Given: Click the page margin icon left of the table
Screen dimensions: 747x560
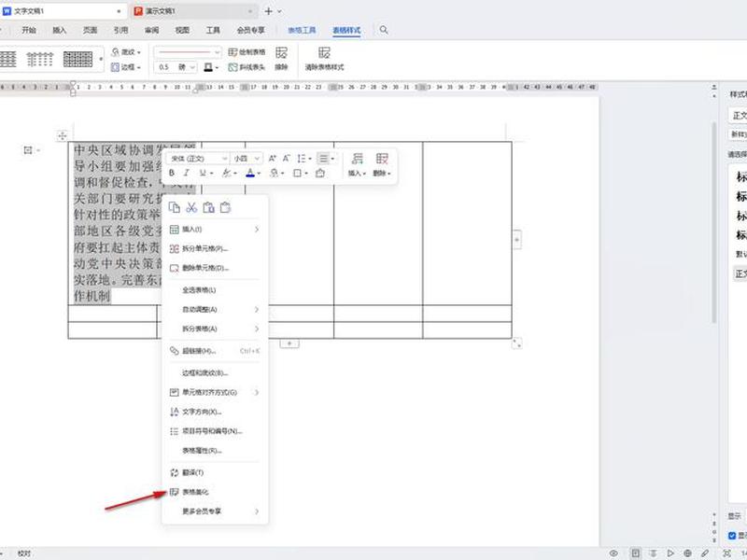Looking at the screenshot, I should tap(28, 150).
